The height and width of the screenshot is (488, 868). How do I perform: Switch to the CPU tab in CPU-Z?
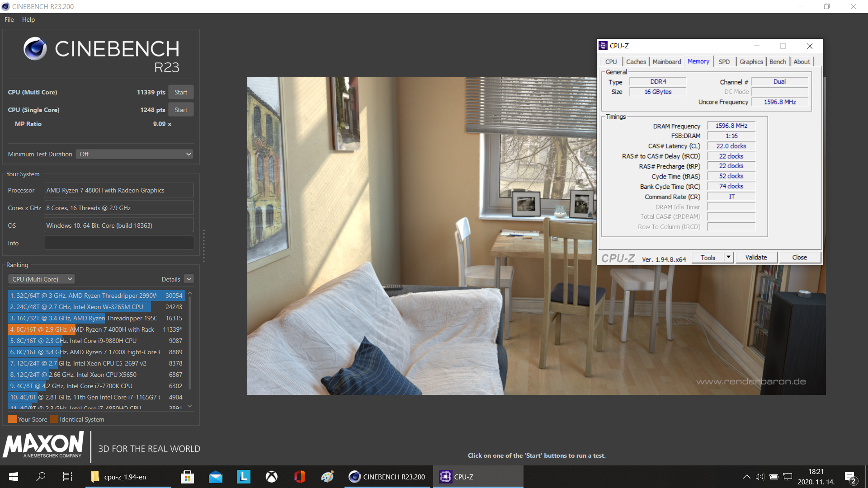pyautogui.click(x=611, y=62)
